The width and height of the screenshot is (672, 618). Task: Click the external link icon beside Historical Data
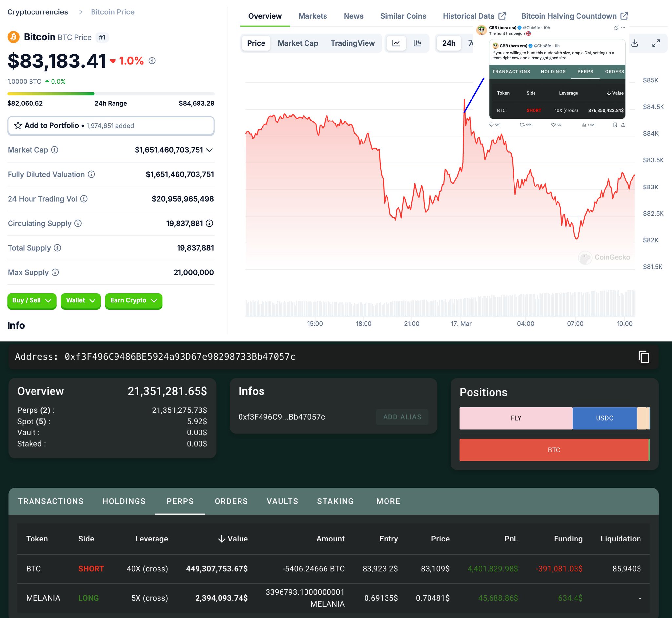point(502,16)
